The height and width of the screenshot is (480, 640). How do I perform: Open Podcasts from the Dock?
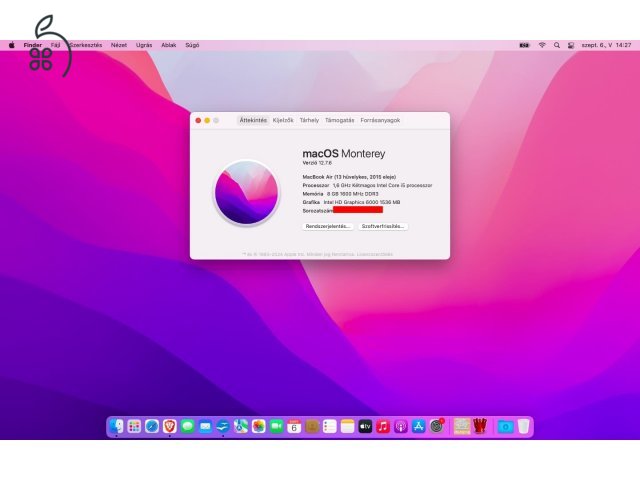point(401,427)
